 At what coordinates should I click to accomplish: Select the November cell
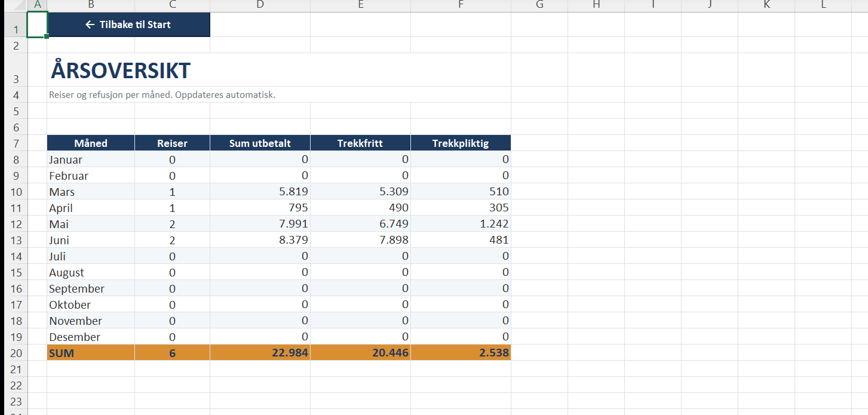pos(91,321)
